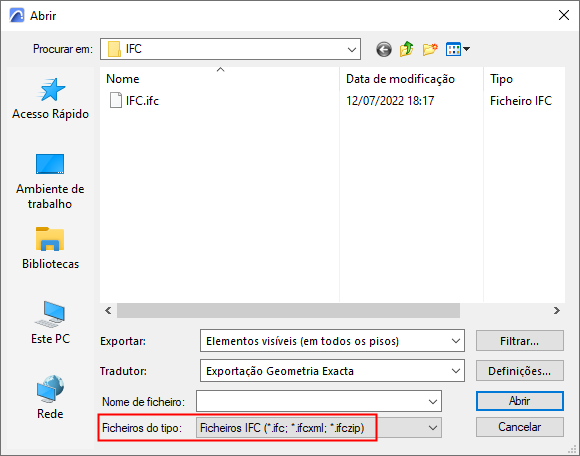The height and width of the screenshot is (456, 580).
Task: Open the view menu icon
Action: click(x=458, y=49)
